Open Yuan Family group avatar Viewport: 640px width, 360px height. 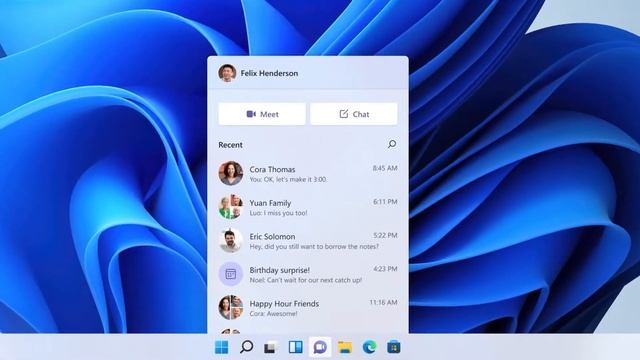231,207
